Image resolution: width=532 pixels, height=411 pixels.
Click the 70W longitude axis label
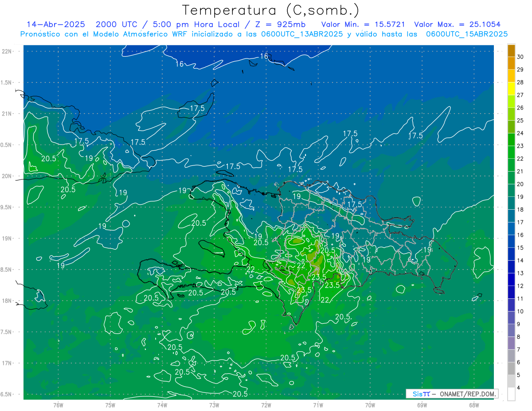[370, 405]
